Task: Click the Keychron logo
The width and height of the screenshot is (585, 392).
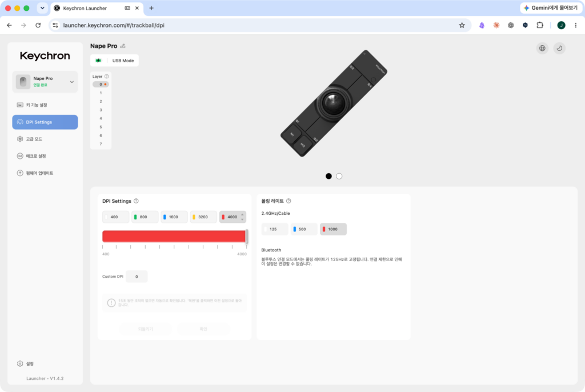Action: point(45,56)
